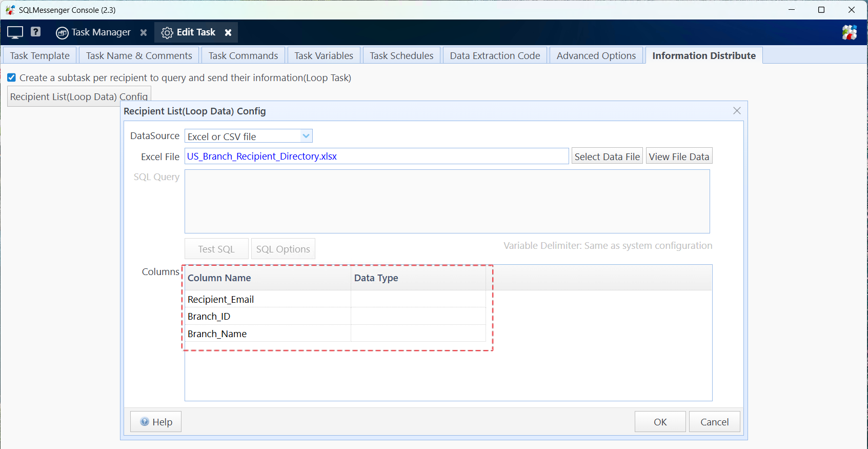Screen dimensions: 868x449
Task: Open the help question mark icon
Action: (35, 32)
